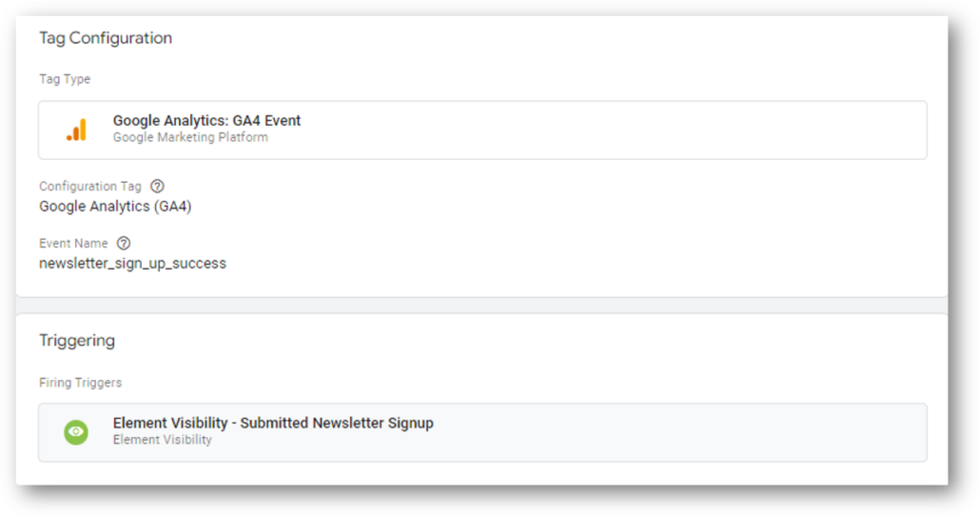980x517 pixels.
Task: Click the Triggering section heading
Action: click(x=77, y=341)
